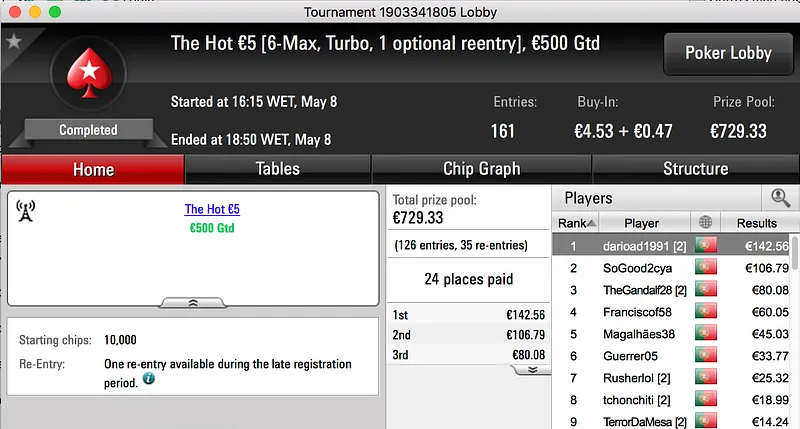This screenshot has height=429, width=800.
Task: Click the Portugal flag beside Guerrer05
Action: pos(707,356)
